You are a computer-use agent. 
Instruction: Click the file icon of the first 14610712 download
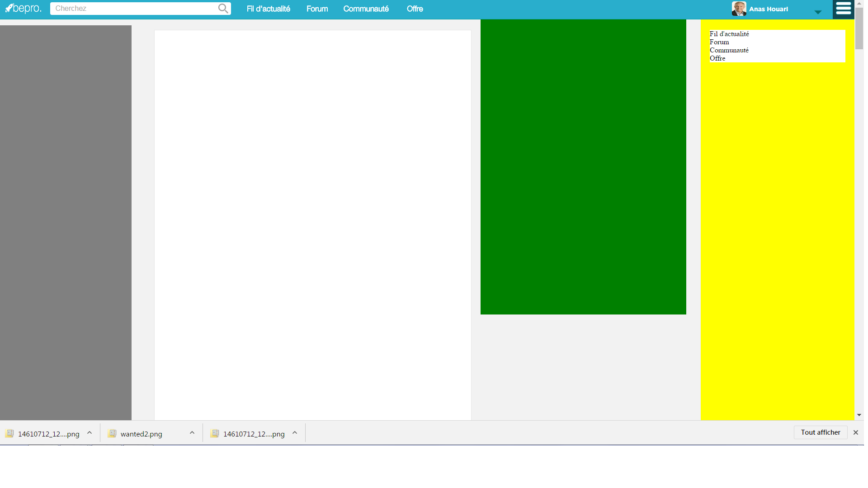[x=9, y=433]
